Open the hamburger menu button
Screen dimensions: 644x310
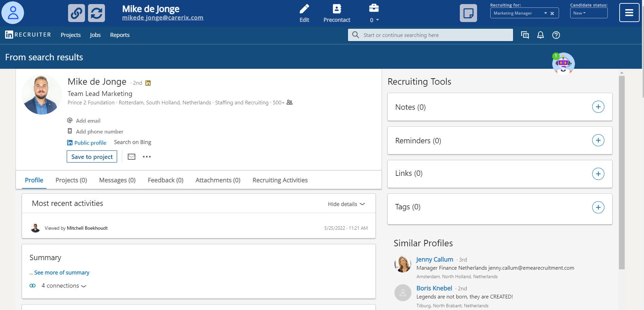tap(629, 13)
